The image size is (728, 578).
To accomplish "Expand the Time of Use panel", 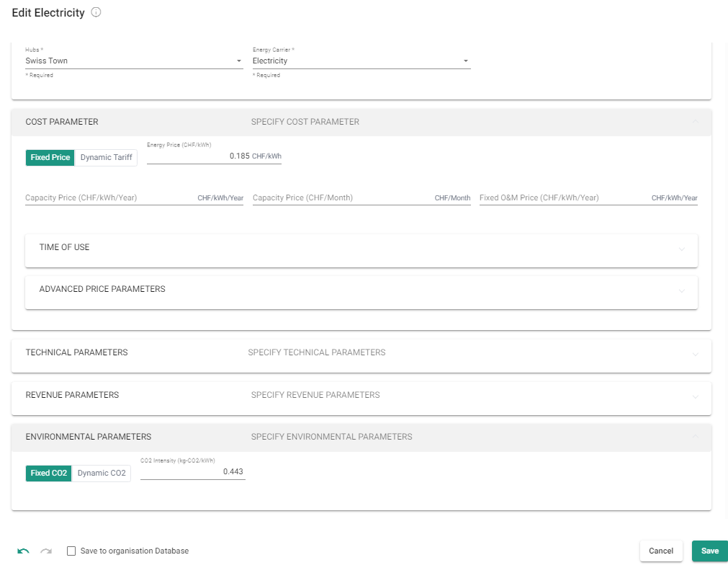I will [361, 248].
